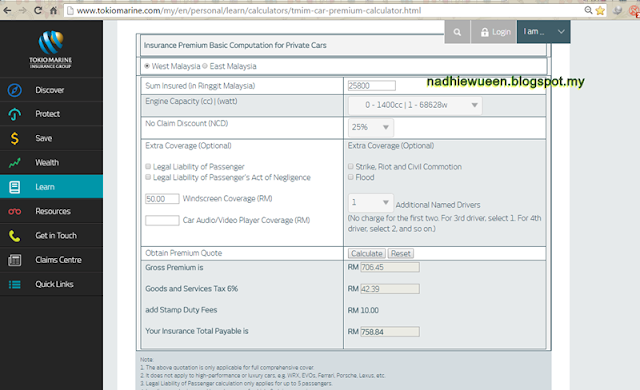Click the Save dollar sign icon

pyautogui.click(x=15, y=139)
